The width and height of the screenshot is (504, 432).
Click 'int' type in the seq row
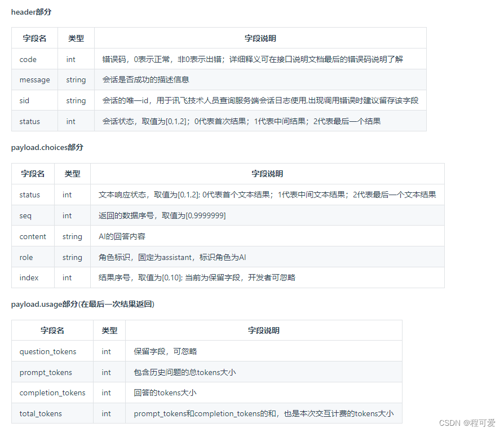tap(67, 215)
